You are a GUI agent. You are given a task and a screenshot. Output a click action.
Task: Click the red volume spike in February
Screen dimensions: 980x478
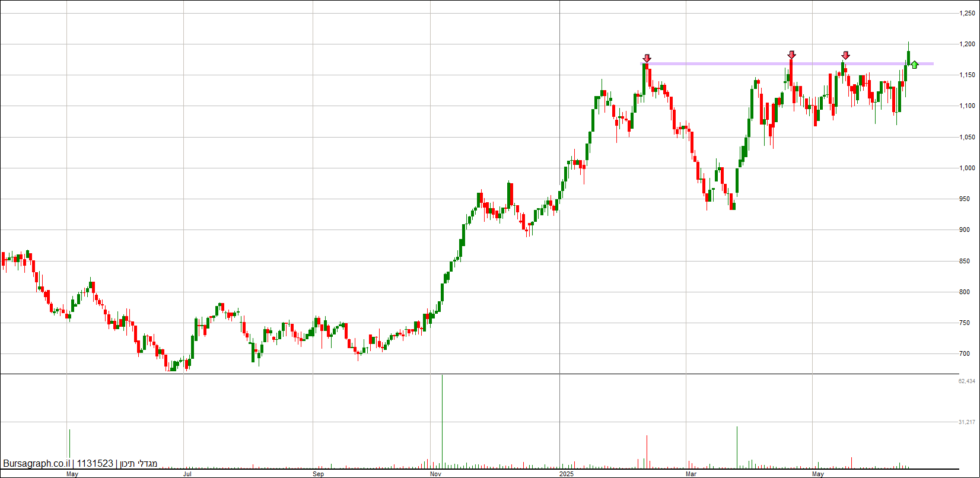click(647, 451)
